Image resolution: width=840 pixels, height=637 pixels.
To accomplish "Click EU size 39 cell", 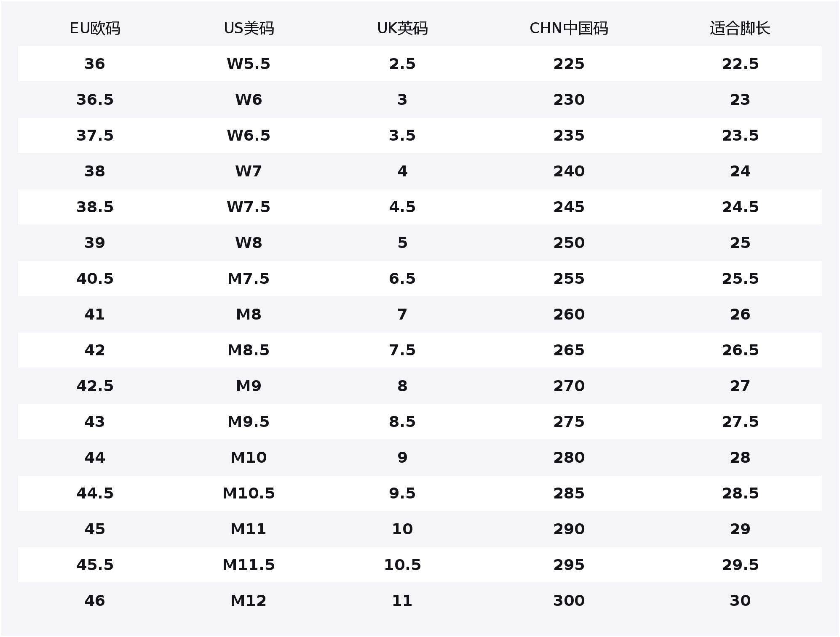I will [95, 243].
